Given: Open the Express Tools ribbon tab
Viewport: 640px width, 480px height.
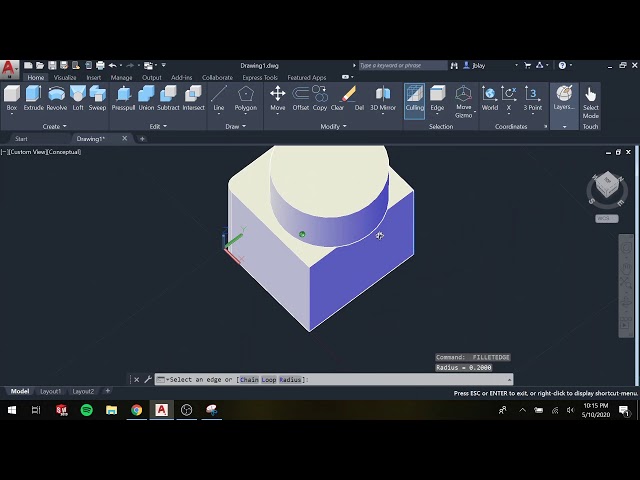Looking at the screenshot, I should [x=260, y=78].
